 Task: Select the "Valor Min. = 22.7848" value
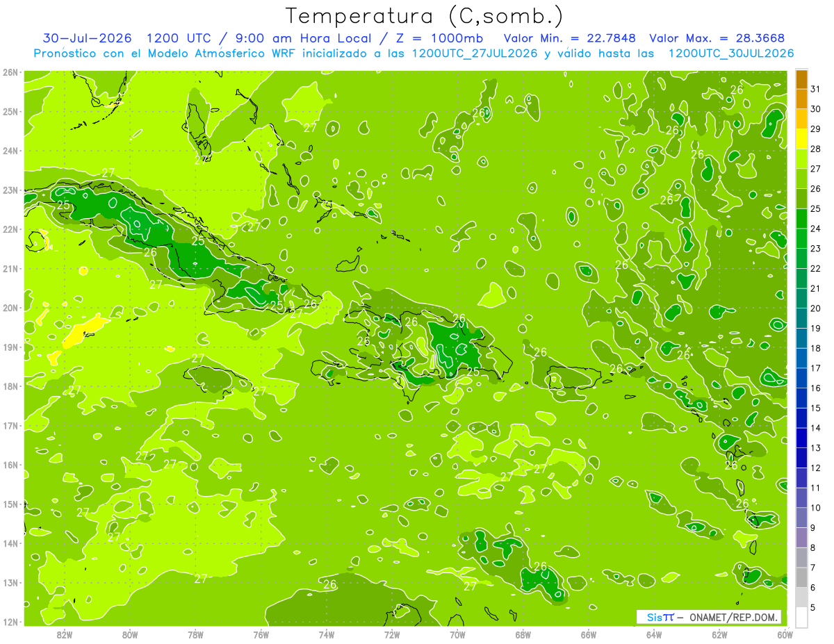[570, 38]
